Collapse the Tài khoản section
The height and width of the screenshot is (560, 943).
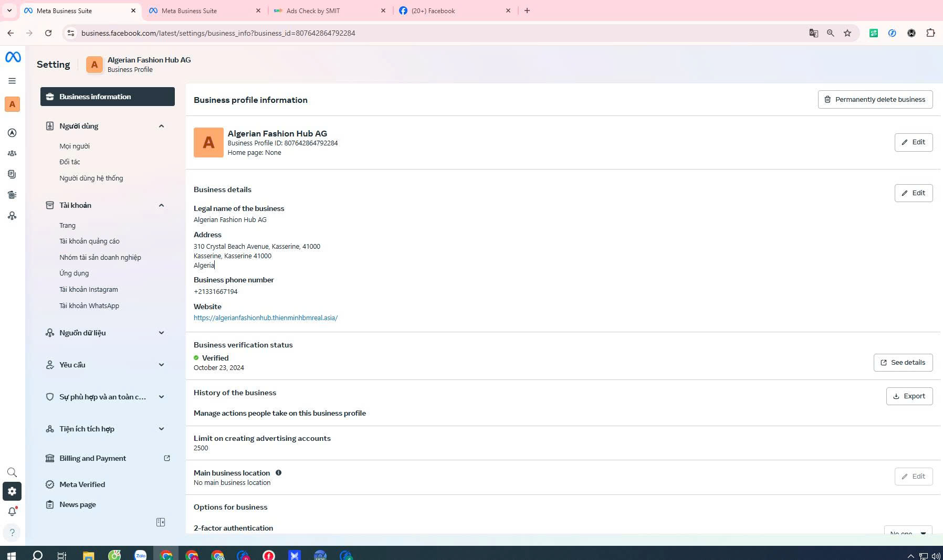click(161, 205)
